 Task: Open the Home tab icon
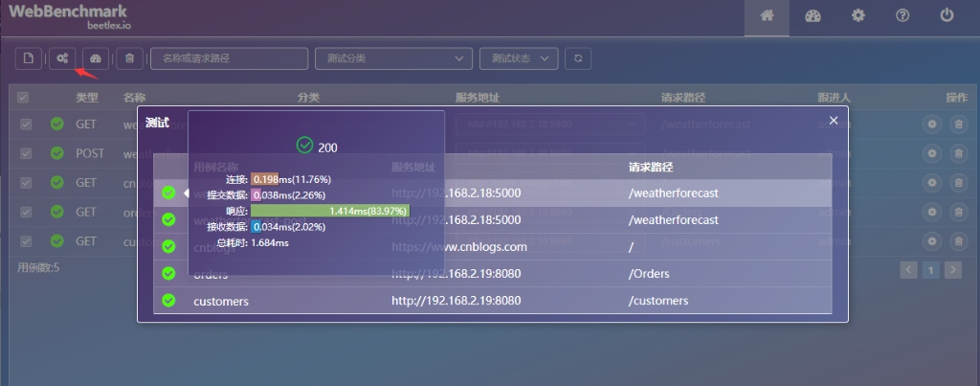point(767,16)
